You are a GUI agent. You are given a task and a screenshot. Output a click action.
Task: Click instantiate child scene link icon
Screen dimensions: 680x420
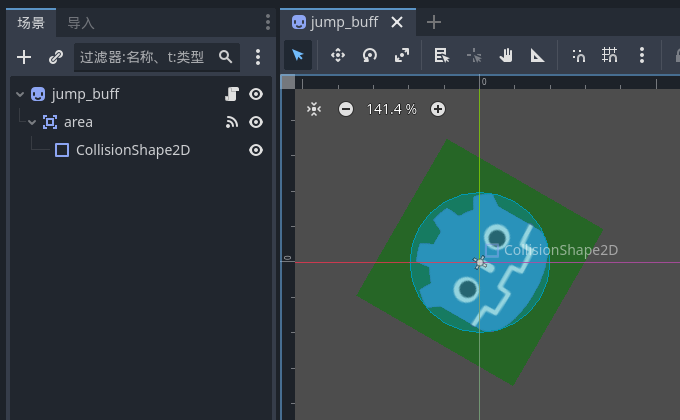[56, 57]
